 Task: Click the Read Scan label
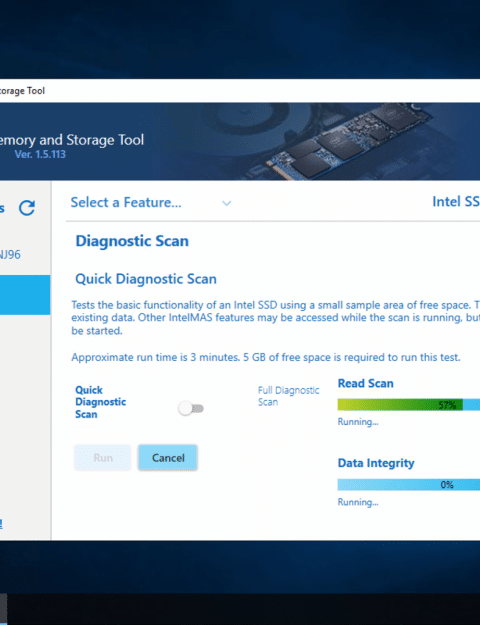tap(366, 383)
